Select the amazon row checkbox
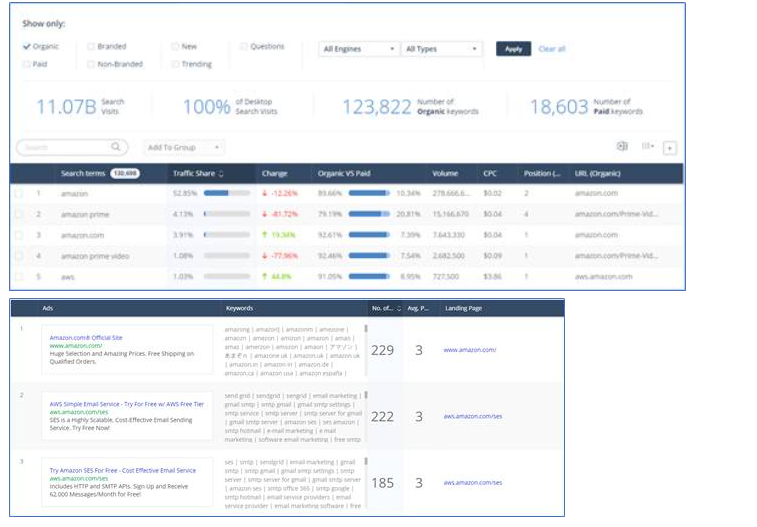The width and height of the screenshot is (757, 527). [x=18, y=194]
